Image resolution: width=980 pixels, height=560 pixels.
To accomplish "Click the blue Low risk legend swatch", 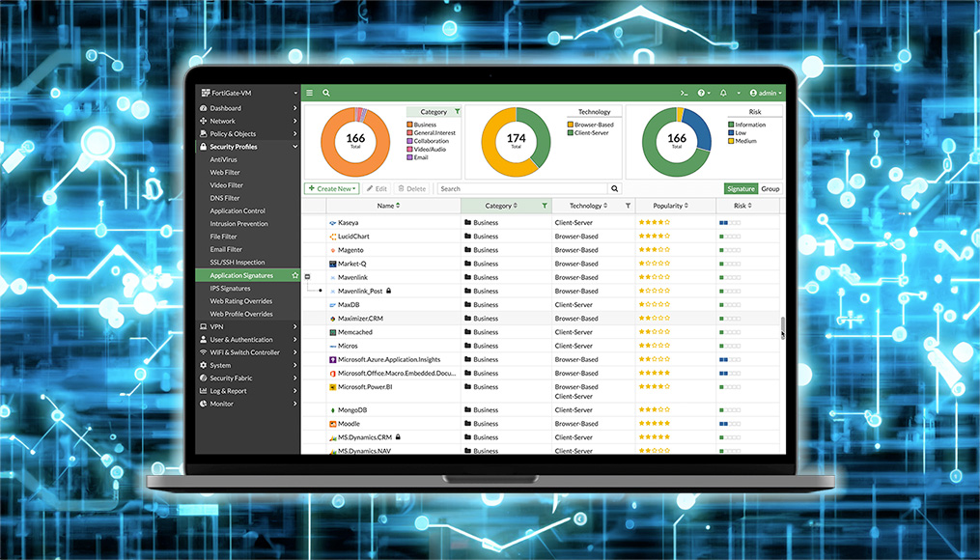I will [x=731, y=133].
